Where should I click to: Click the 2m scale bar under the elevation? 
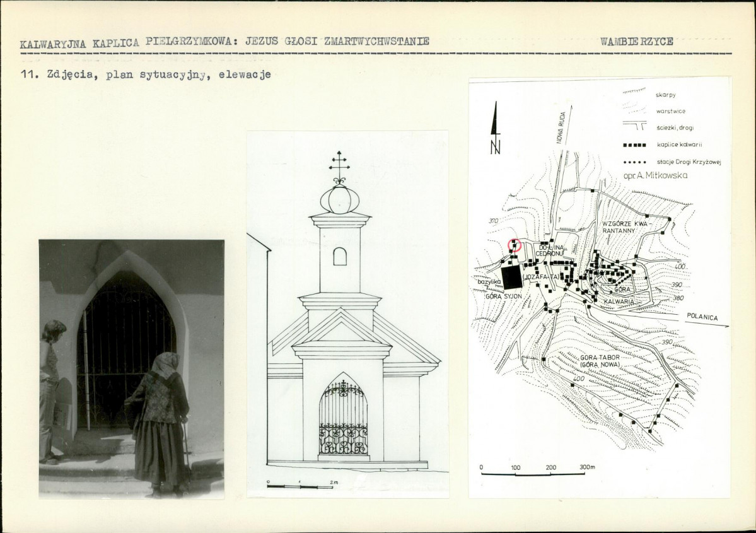point(300,486)
